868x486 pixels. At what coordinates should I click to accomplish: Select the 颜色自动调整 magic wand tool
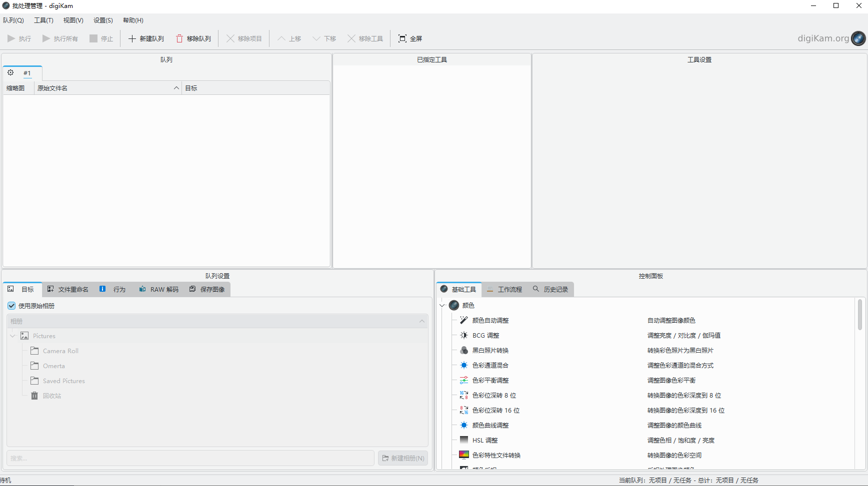pyautogui.click(x=464, y=320)
